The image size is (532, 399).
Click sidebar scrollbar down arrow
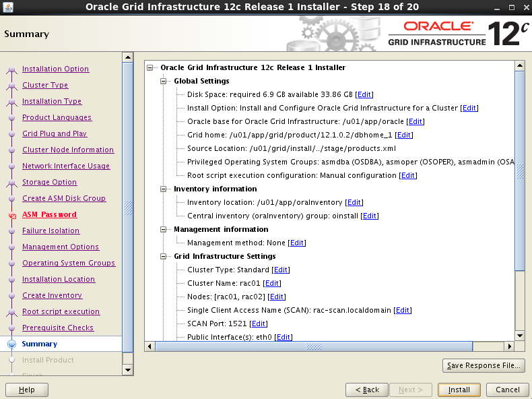tap(128, 370)
